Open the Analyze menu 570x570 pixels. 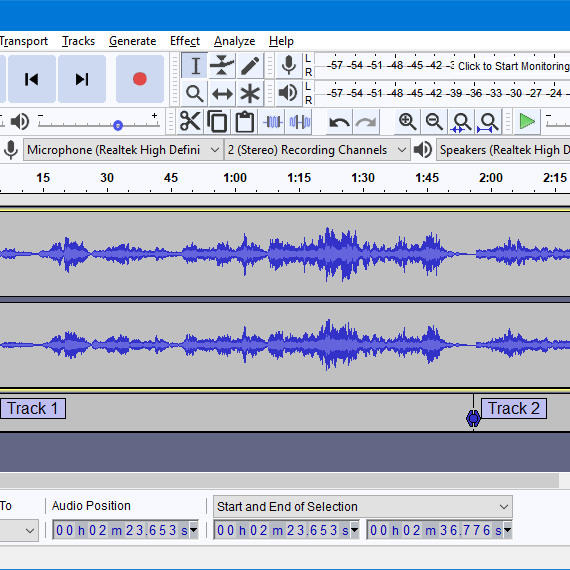(x=234, y=41)
